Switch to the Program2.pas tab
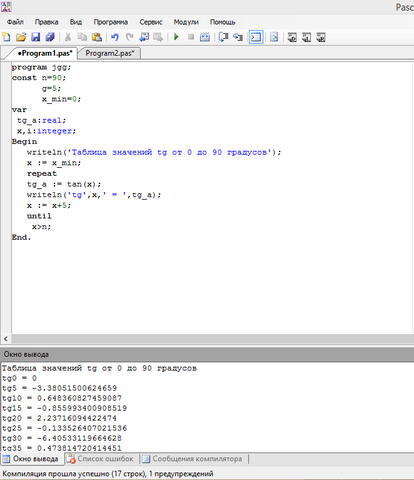Screen dimensions: 414x480 point(109,53)
